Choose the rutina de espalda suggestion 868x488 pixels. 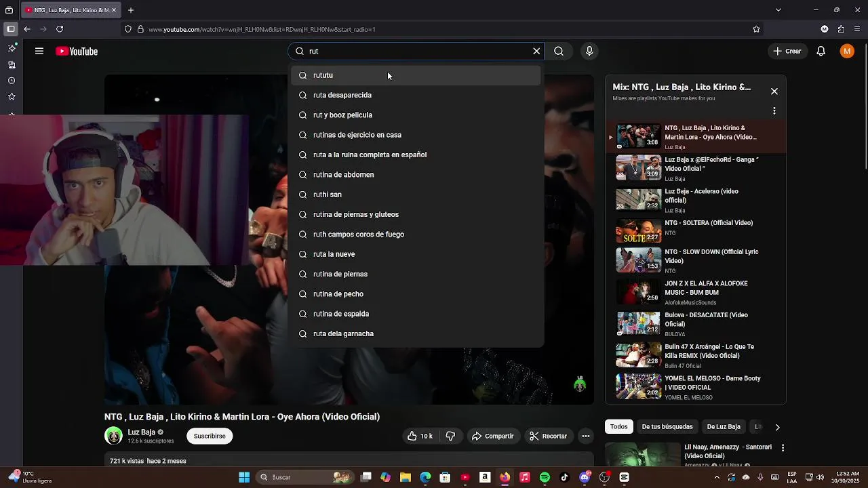pos(416,314)
